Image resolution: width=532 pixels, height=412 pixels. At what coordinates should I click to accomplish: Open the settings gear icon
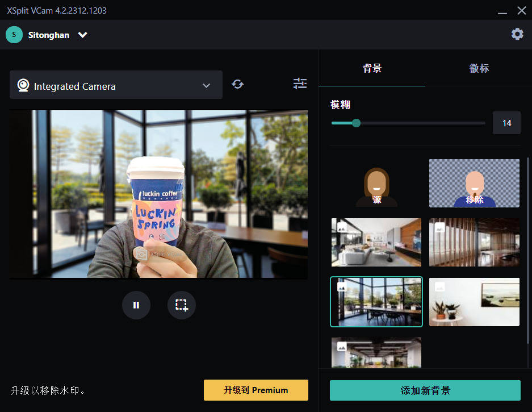[x=517, y=34]
